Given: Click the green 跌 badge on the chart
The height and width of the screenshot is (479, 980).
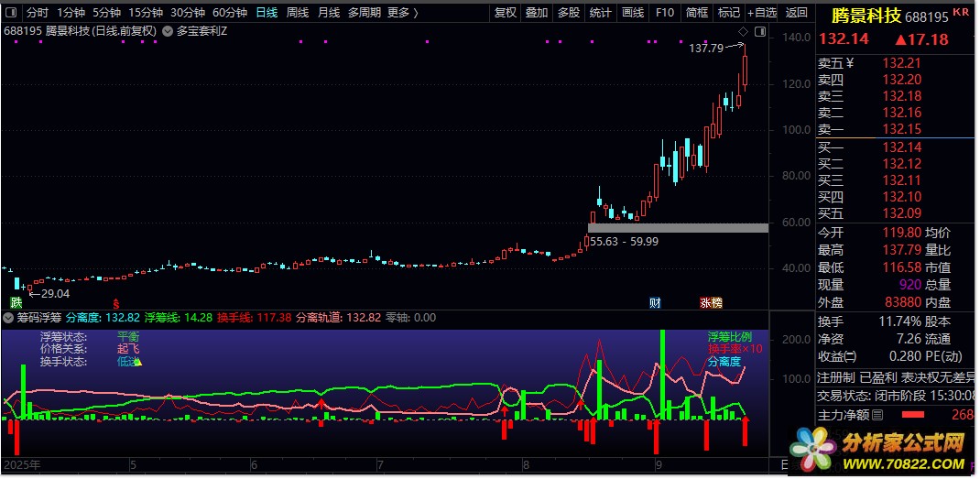Looking at the screenshot, I should pos(16,303).
